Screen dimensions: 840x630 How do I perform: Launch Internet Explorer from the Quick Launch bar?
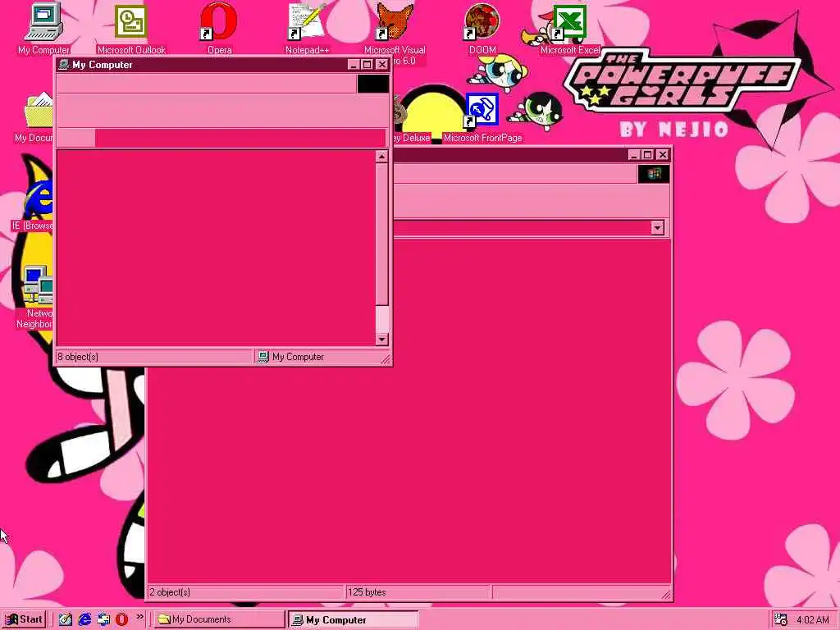point(84,619)
